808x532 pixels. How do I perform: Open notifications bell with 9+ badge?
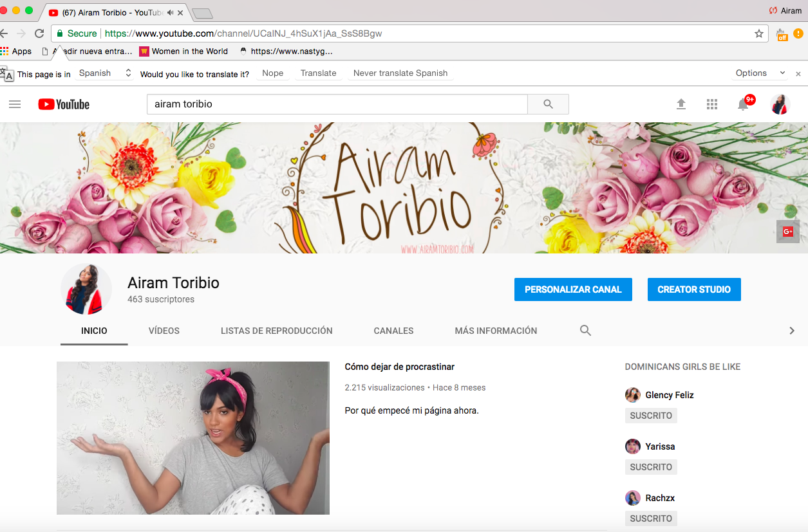click(x=744, y=104)
